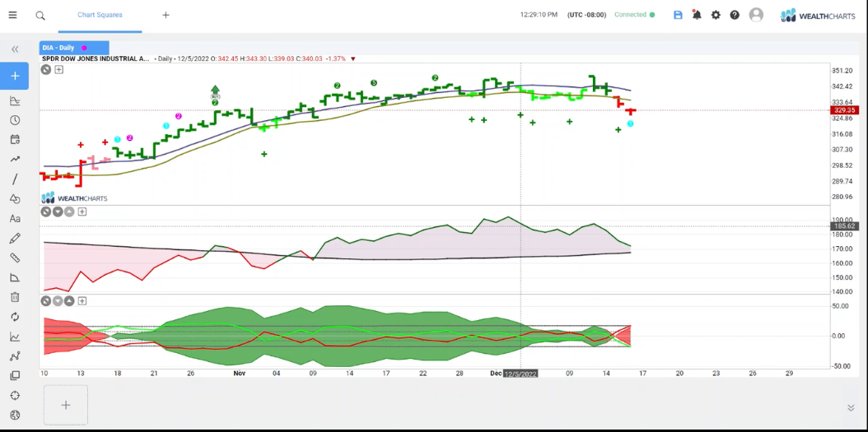Open the calendar icon in sidebar

(x=15, y=140)
